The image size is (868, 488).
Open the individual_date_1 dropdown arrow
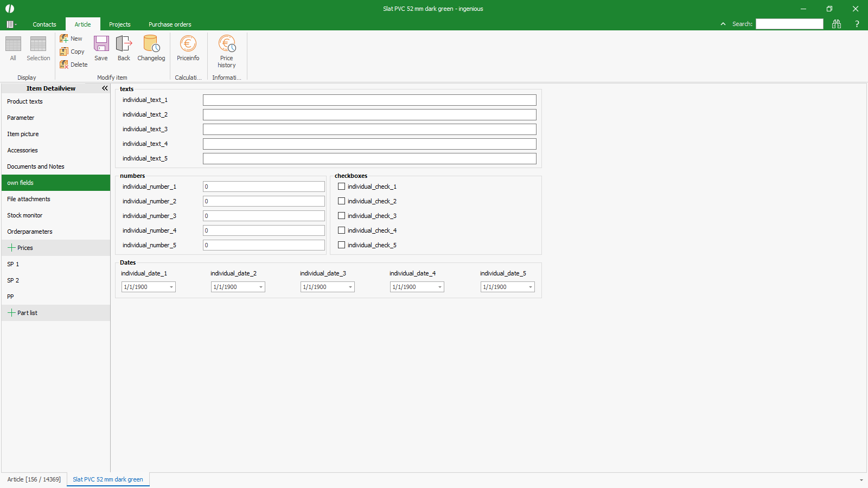[x=171, y=287]
